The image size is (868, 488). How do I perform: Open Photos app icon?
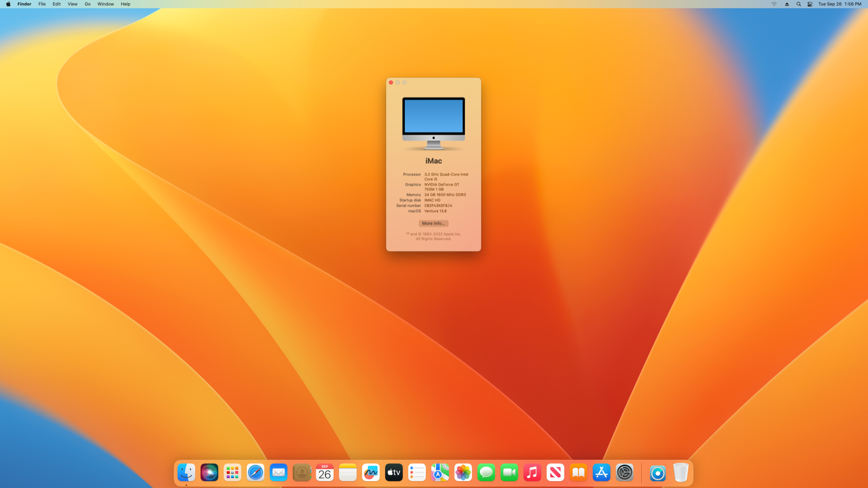(x=463, y=473)
